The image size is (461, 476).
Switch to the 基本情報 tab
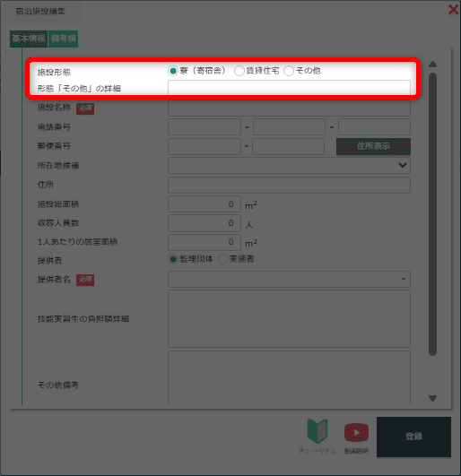[x=29, y=39]
